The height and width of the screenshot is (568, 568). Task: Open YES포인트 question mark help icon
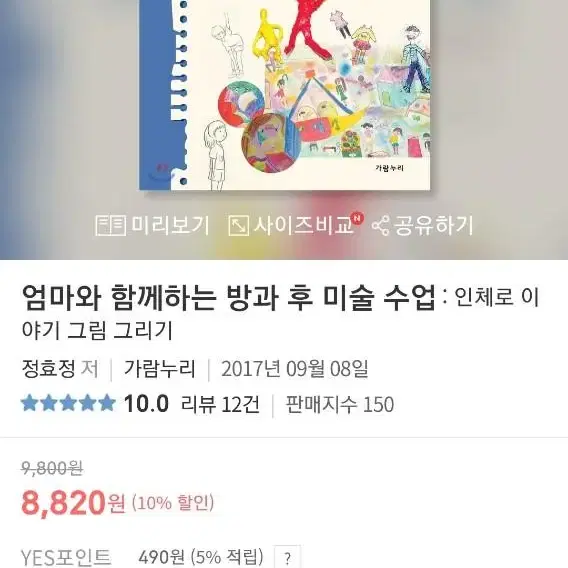287,558
